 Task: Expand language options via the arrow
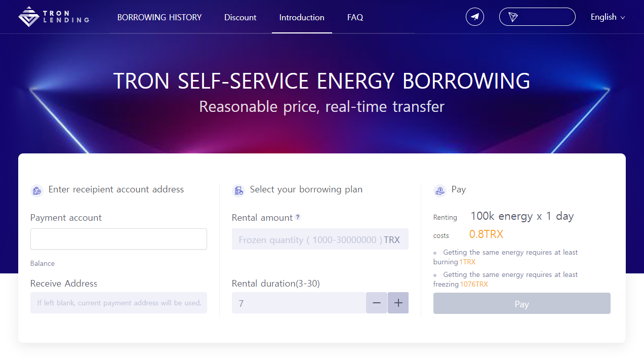(x=623, y=17)
